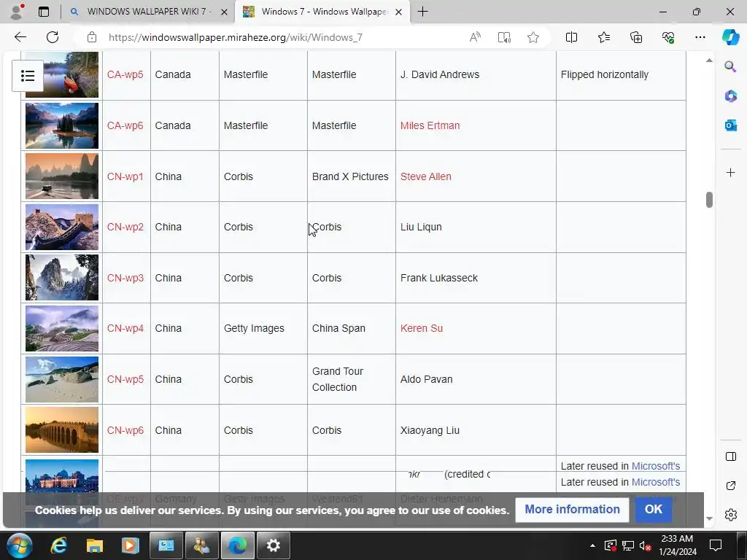Select the Windows 7 - Windows Wallpaper tab
Screen dimensions: 747x560
click(x=323, y=12)
